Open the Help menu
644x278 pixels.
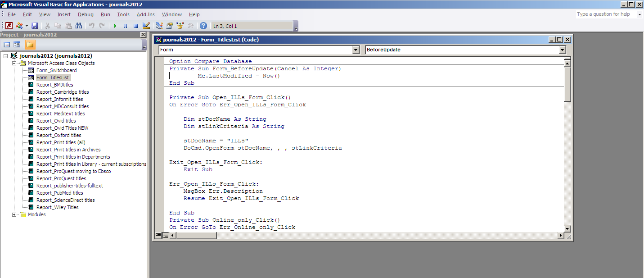tap(194, 14)
